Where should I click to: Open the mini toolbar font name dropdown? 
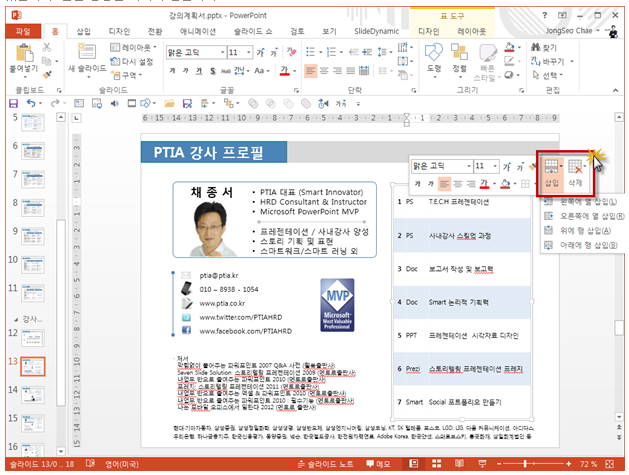469,166
